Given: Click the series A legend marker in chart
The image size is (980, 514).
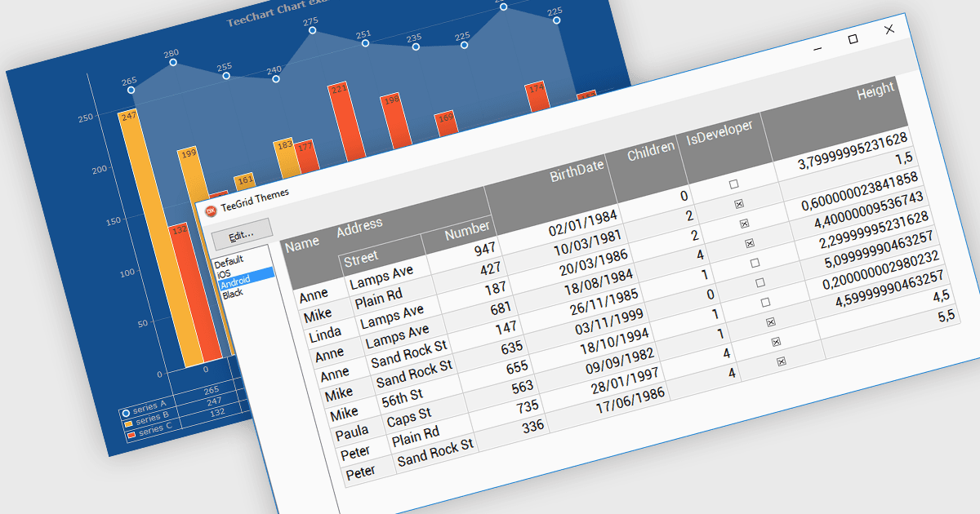Looking at the screenshot, I should coord(127,413).
